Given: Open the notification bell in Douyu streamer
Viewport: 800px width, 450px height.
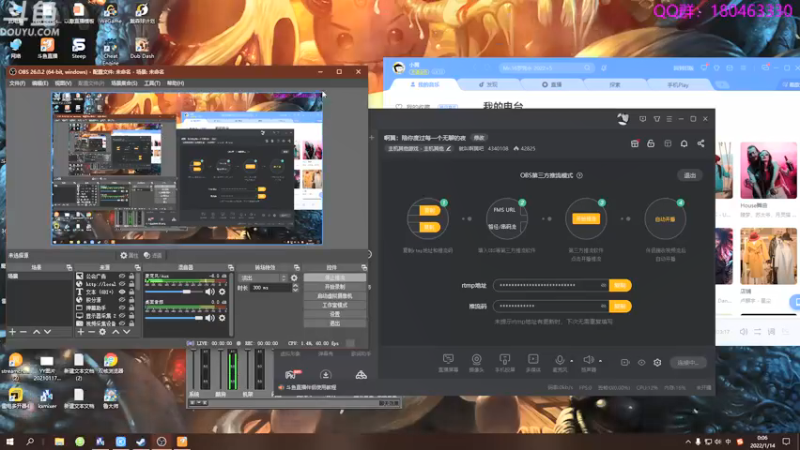Looking at the screenshot, I should click(x=684, y=144).
